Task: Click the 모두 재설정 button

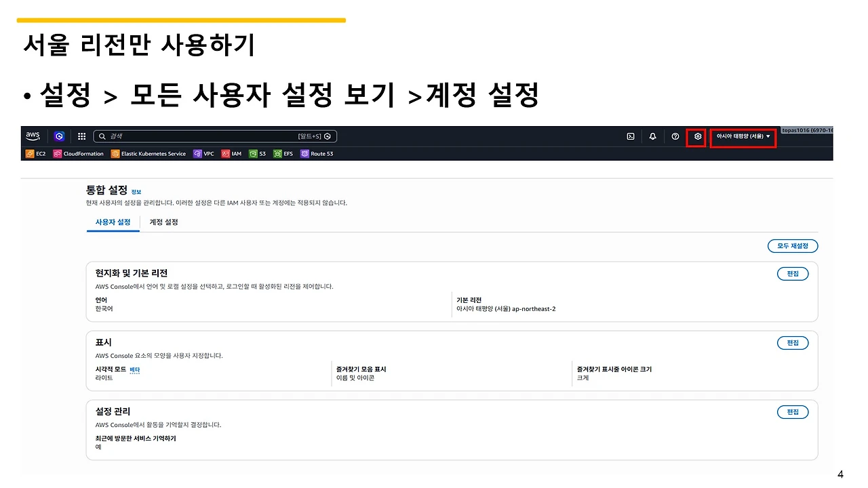Action: click(x=792, y=245)
